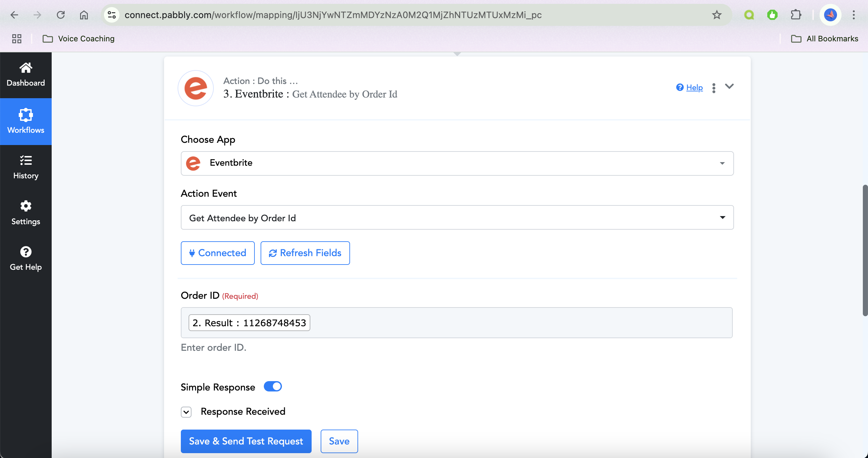Open the Voice Coaching bookmark folder

coord(78,39)
